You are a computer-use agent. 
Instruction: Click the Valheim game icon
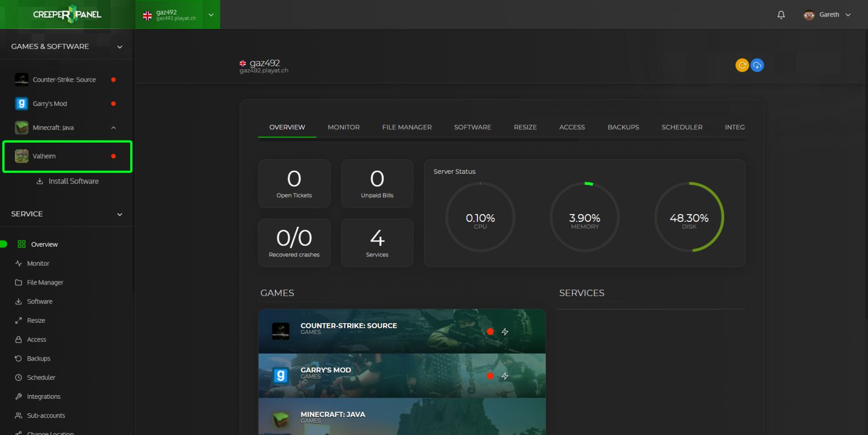(x=22, y=156)
